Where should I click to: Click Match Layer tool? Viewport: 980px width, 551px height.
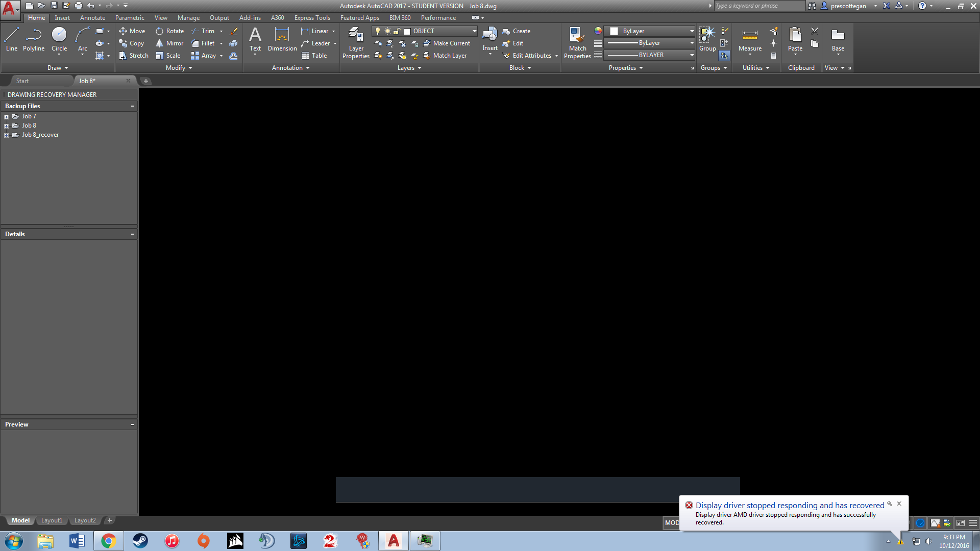pyautogui.click(x=445, y=56)
